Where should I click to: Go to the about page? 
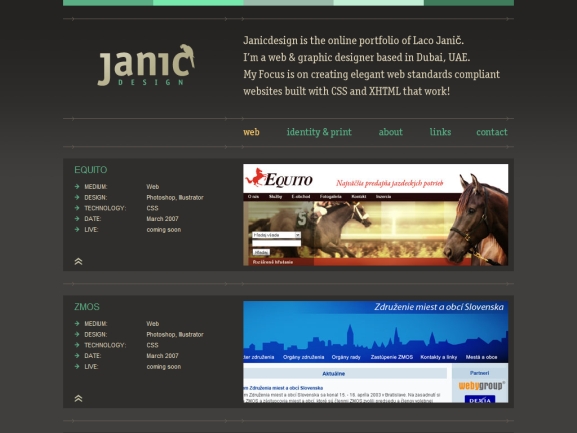tap(390, 132)
